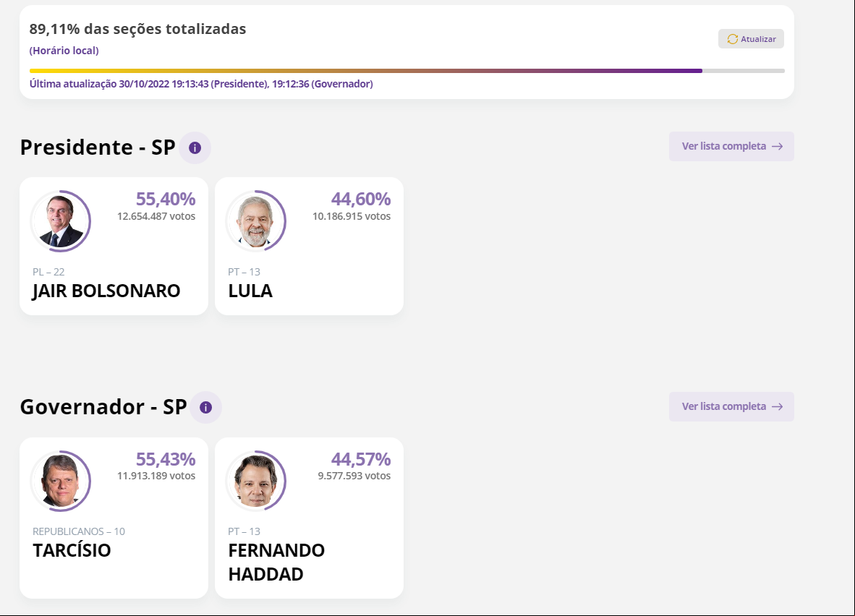Click arrow icon in Presidente Ver lista completa

[x=777, y=146]
